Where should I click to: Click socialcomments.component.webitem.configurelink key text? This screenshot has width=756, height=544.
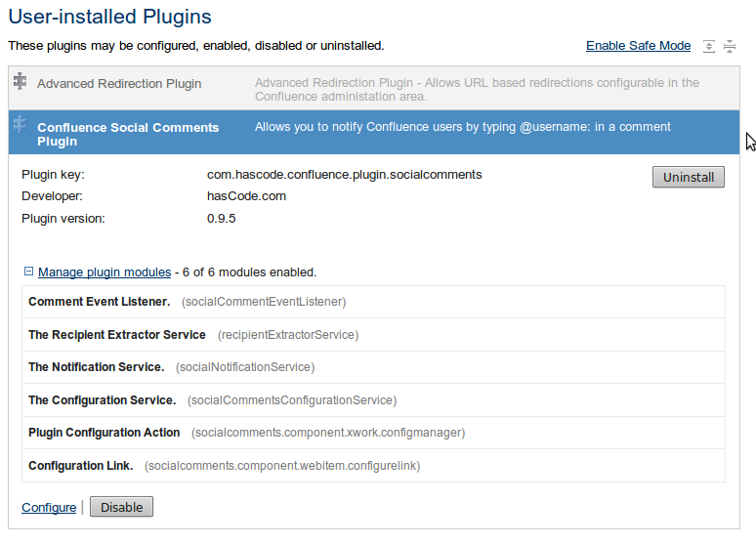[282, 466]
